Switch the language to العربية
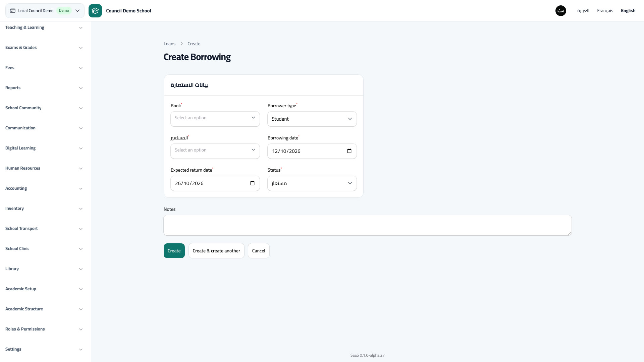This screenshot has width=644, height=362. coord(583,11)
